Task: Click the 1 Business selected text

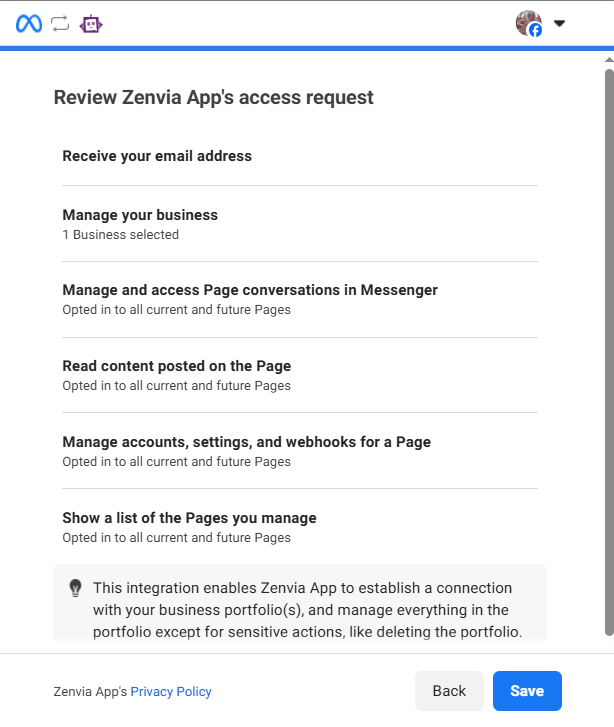Action: coord(121,235)
